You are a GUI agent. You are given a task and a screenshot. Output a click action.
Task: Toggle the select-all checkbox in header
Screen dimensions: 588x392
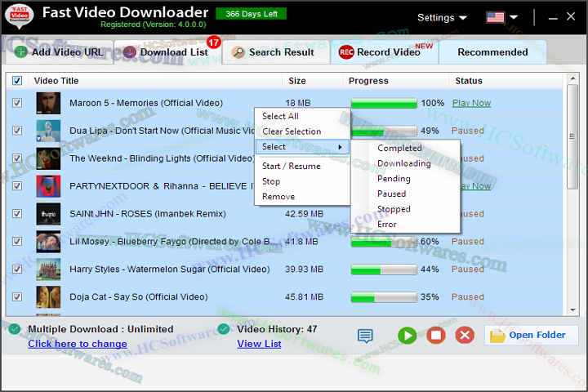(x=17, y=81)
